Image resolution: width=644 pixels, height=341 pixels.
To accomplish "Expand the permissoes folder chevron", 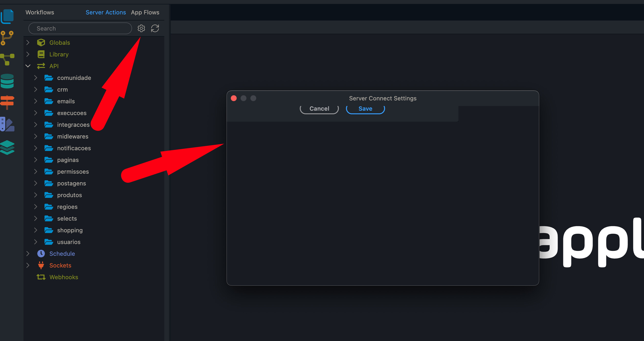I will [36, 172].
